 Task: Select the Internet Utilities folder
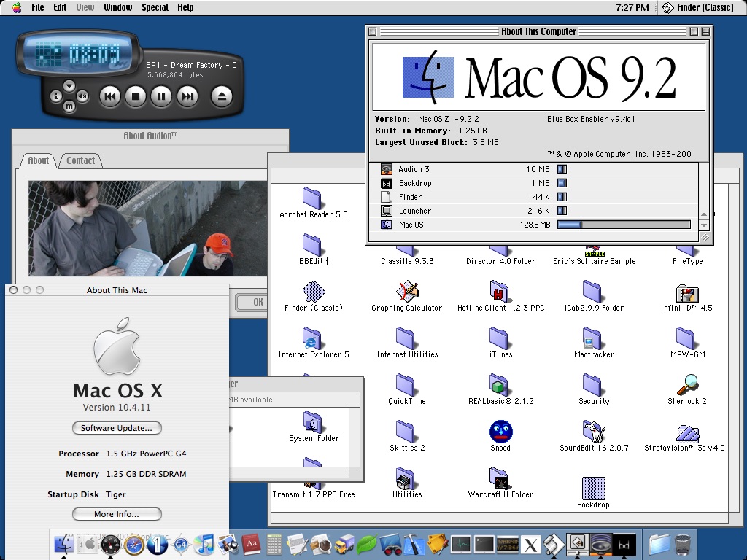pos(406,338)
